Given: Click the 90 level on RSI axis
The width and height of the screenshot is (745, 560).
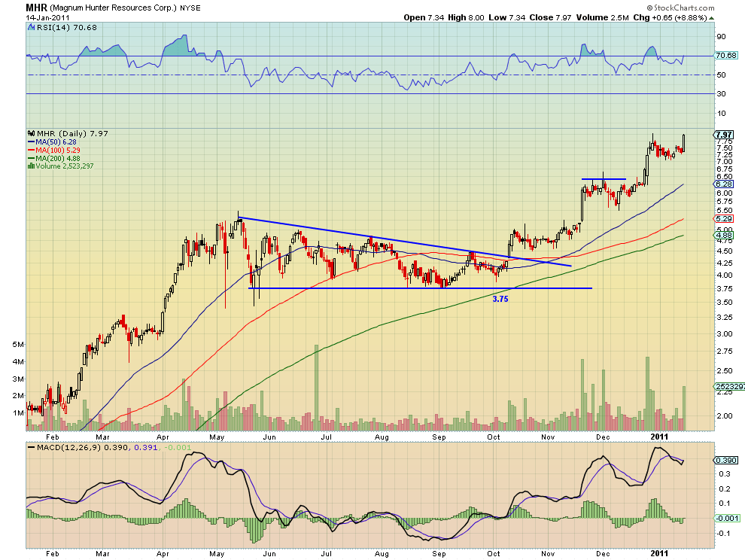Looking at the screenshot, I should click(721, 37).
